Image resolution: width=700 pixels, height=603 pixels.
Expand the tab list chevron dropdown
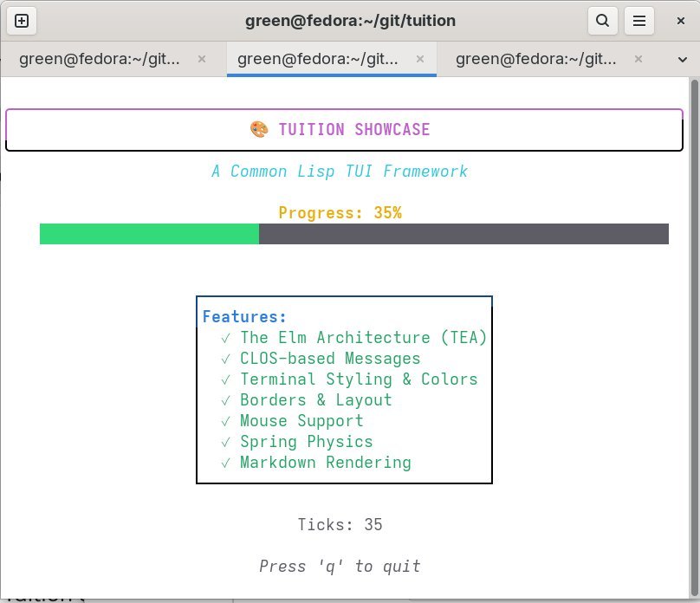point(681,60)
